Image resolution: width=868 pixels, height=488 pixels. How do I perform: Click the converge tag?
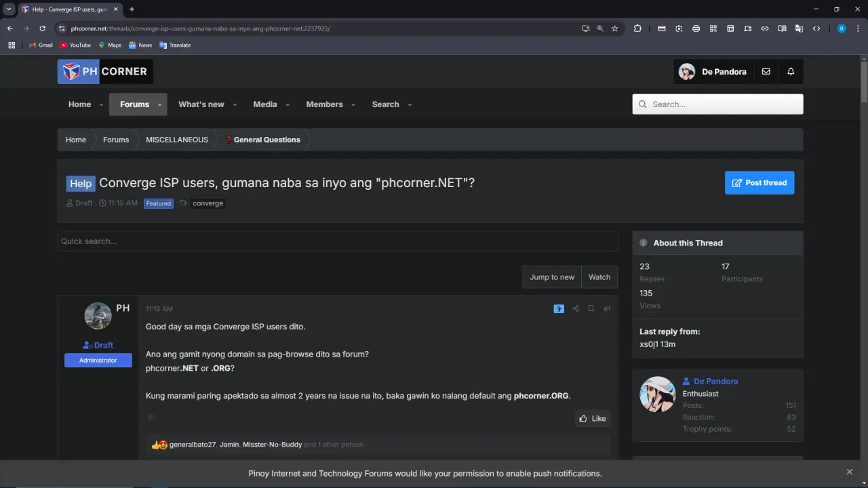click(x=208, y=203)
